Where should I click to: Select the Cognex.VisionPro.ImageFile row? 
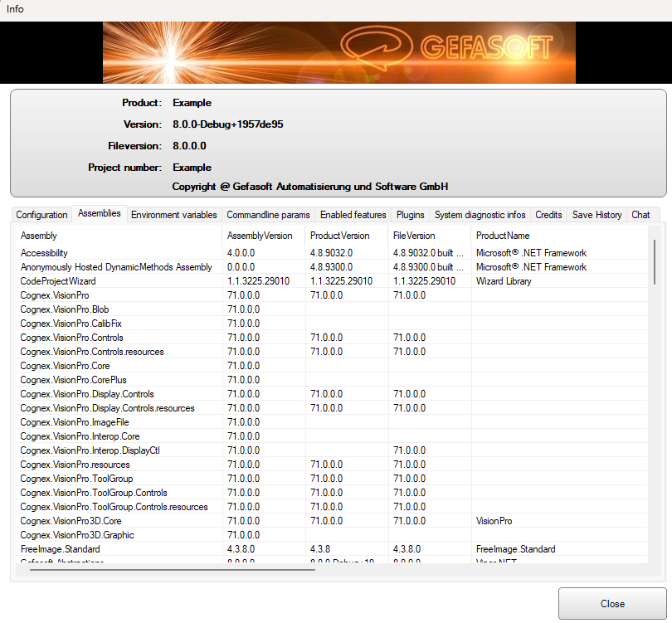coord(332,422)
